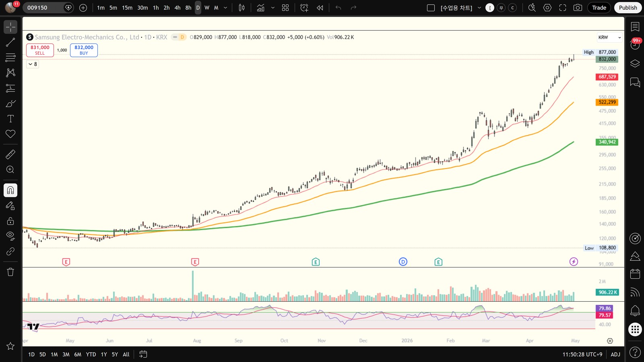Select the YTD date range
This screenshot has width=644, height=362.
pos(91,354)
